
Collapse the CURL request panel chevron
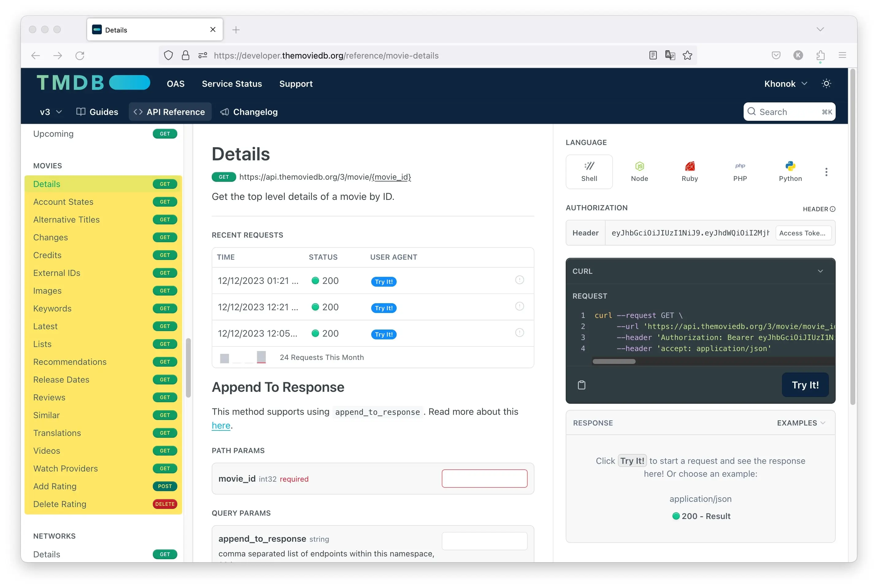(820, 271)
